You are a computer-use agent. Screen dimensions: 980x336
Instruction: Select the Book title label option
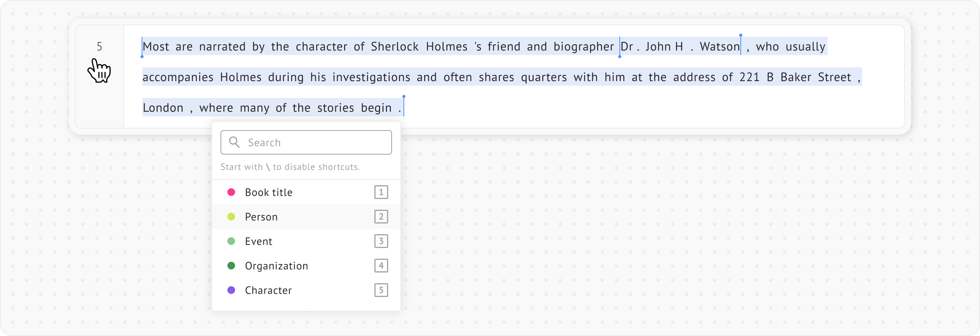[x=269, y=192]
